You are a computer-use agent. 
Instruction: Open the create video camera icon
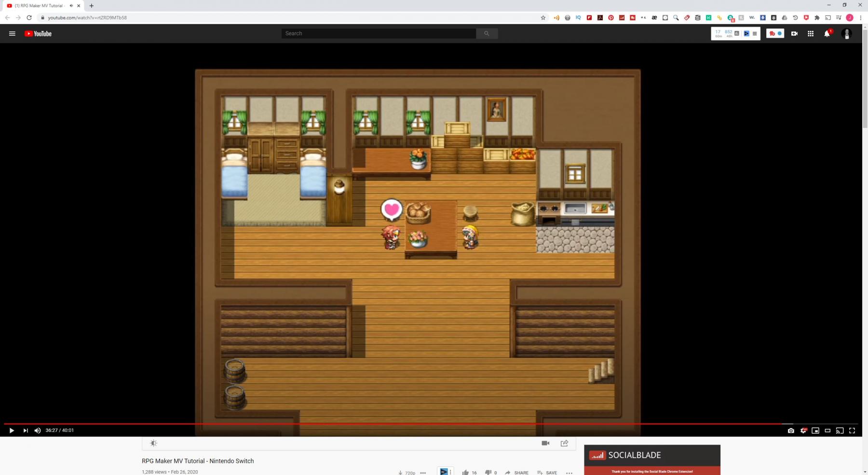794,33
